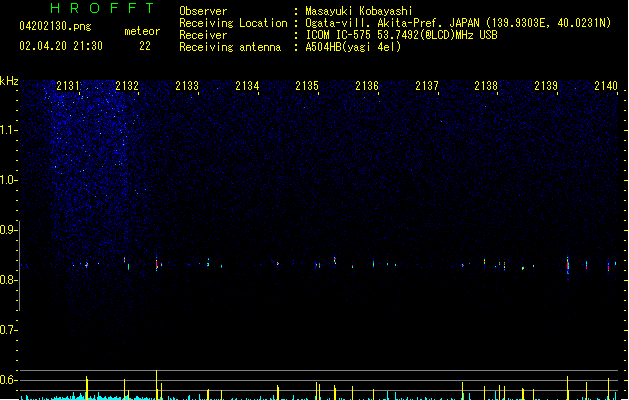Click the Receiving antenna label
Viewport: 629px width, 400px height.
[x=230, y=47]
